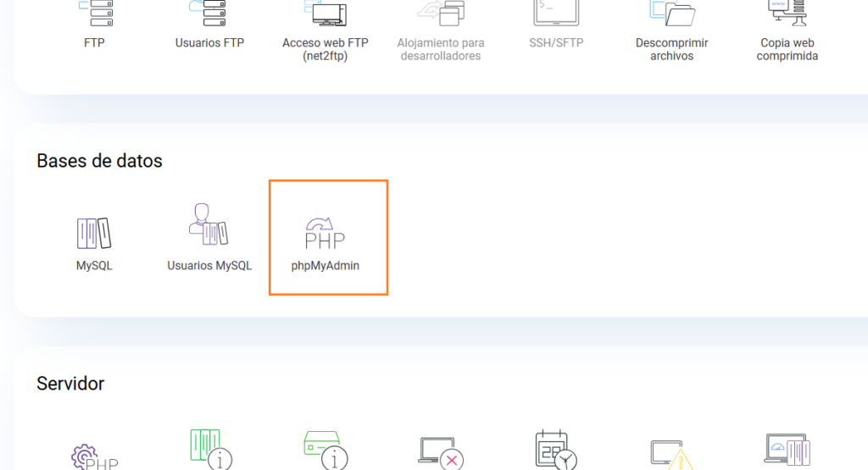
Task: Select the laptop with red X icon
Action: click(441, 452)
